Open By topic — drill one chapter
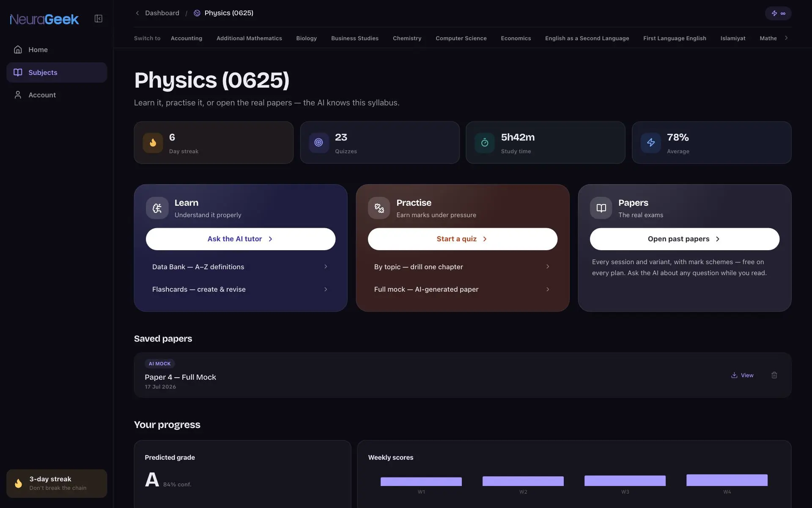This screenshot has width=812, height=508. pos(463,267)
